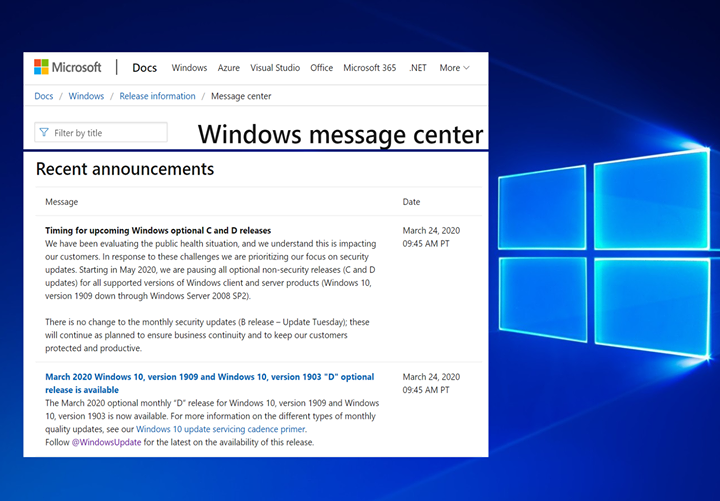720x501 pixels.
Task: Click the Docs breadcrumb link
Action: [x=44, y=96]
